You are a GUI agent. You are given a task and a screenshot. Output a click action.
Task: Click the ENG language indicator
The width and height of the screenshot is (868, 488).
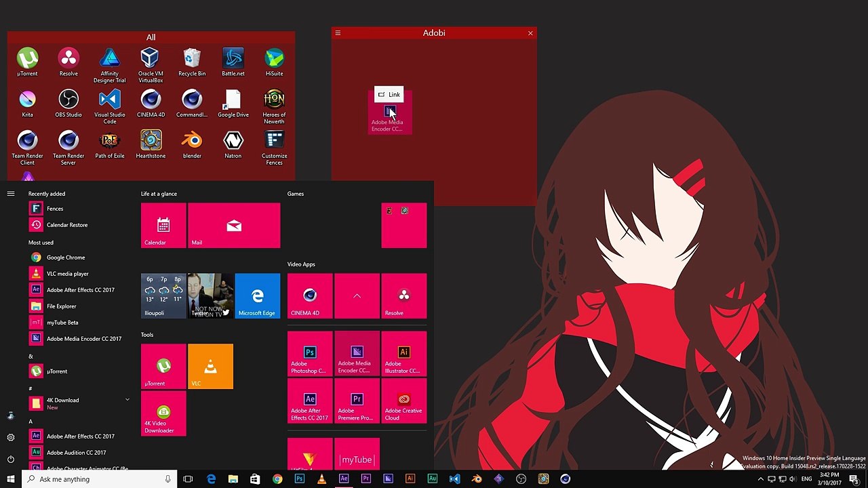point(807,479)
